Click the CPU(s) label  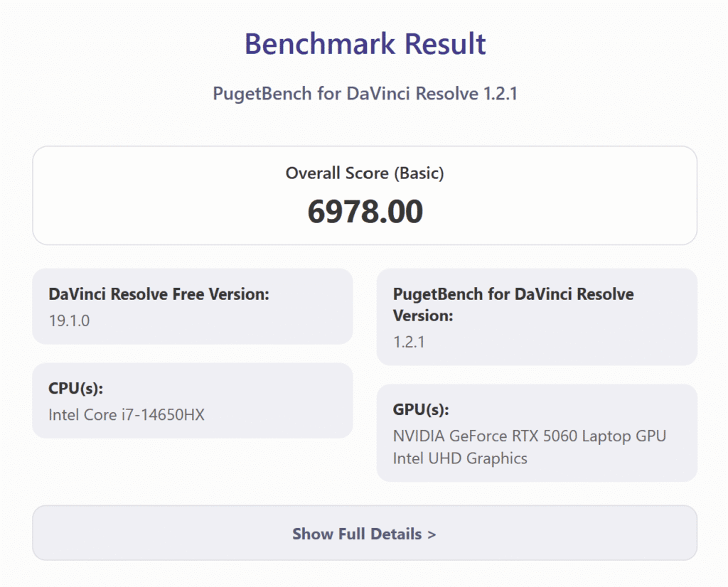tap(76, 389)
